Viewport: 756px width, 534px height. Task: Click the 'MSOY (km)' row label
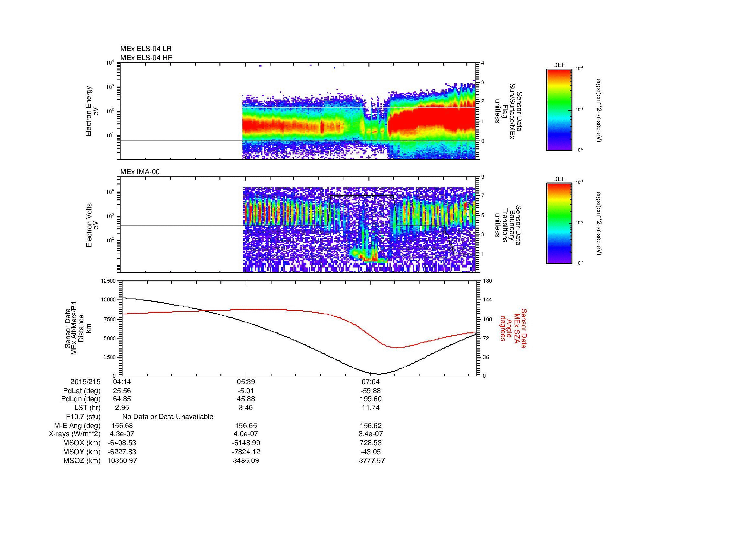pyautogui.click(x=82, y=452)
